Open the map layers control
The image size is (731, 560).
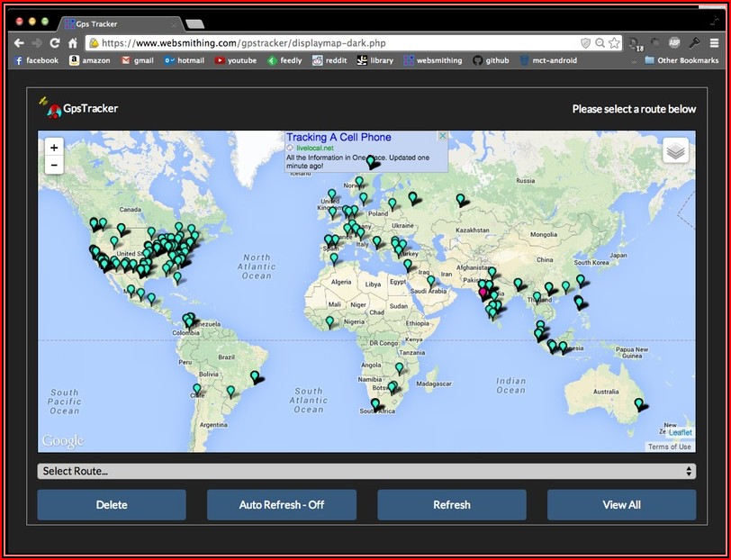[x=676, y=151]
